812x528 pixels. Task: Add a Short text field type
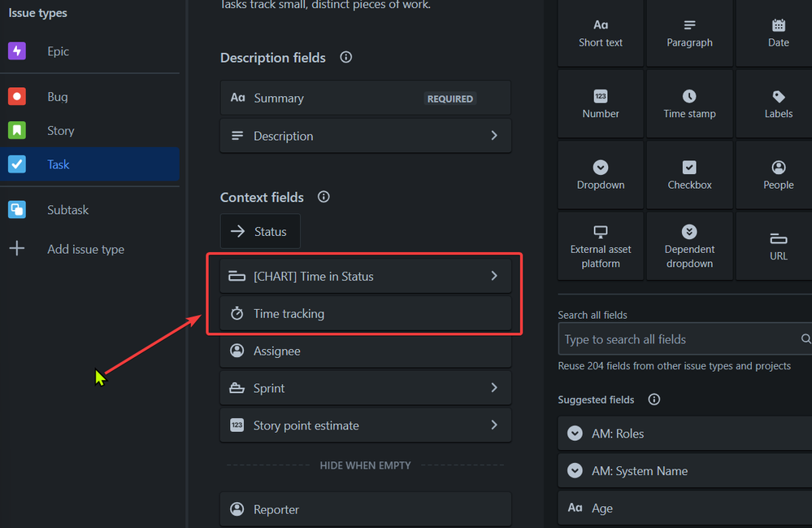(601, 33)
